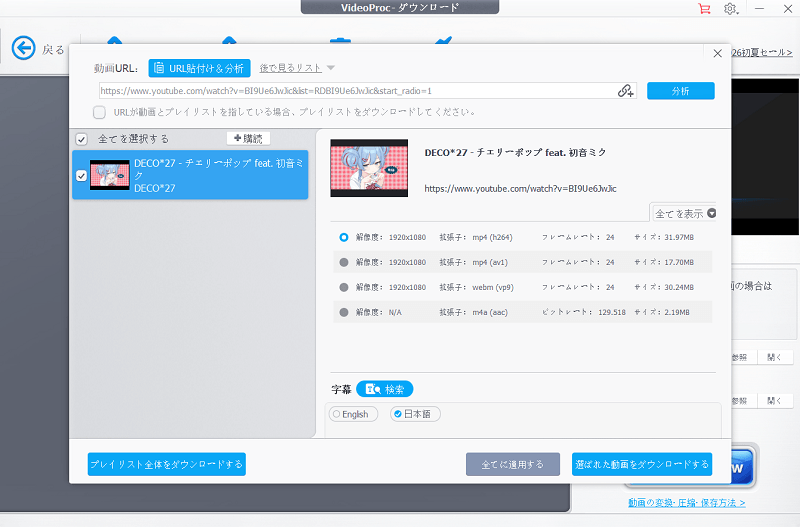Screen dimensions: 800x527
Task: Click the 分析 button
Action: coord(681,91)
